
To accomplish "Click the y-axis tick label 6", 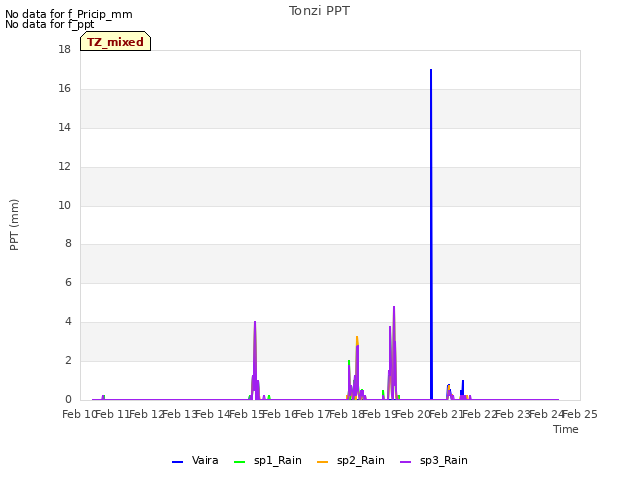I will [x=68, y=282].
